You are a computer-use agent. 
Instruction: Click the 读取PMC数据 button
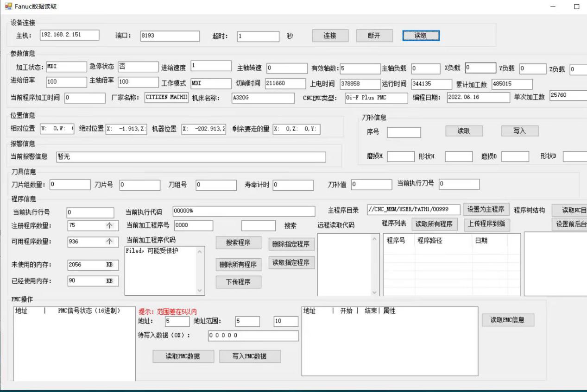pos(183,356)
